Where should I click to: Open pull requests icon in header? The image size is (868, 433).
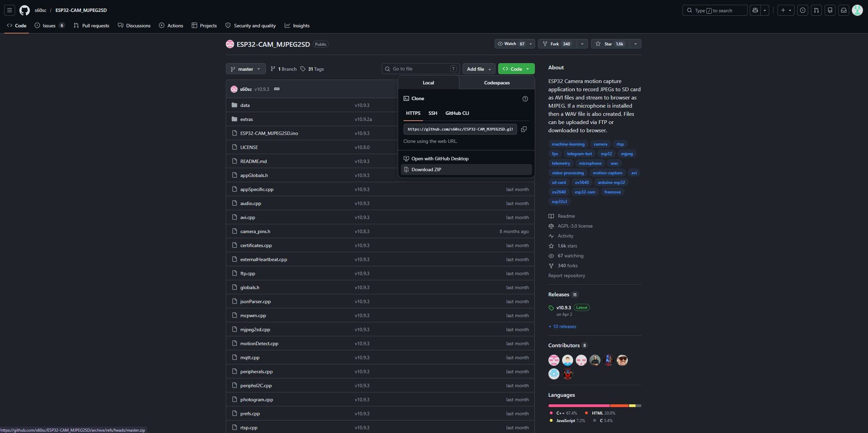click(816, 10)
